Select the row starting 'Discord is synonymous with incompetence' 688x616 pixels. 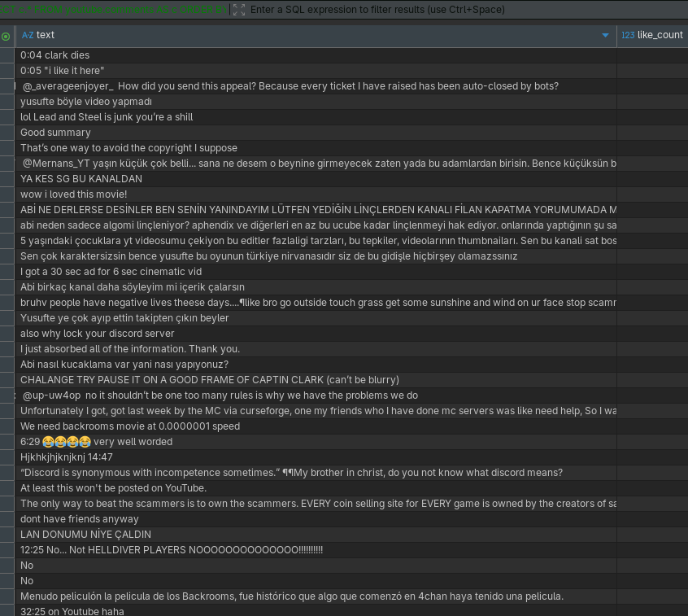tap(316, 473)
